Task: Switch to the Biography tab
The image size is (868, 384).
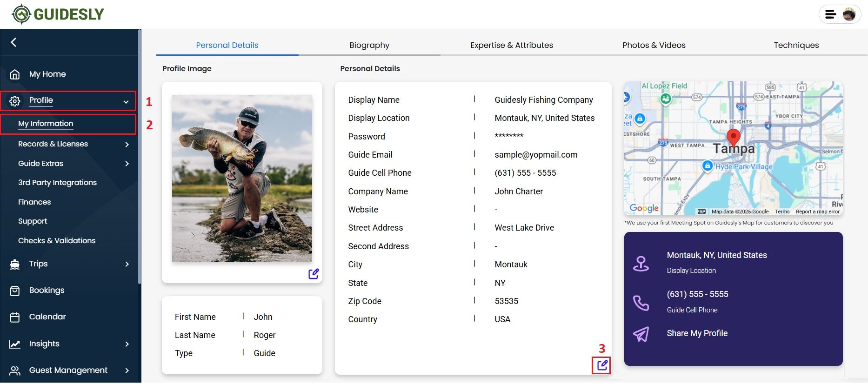Action: click(369, 45)
